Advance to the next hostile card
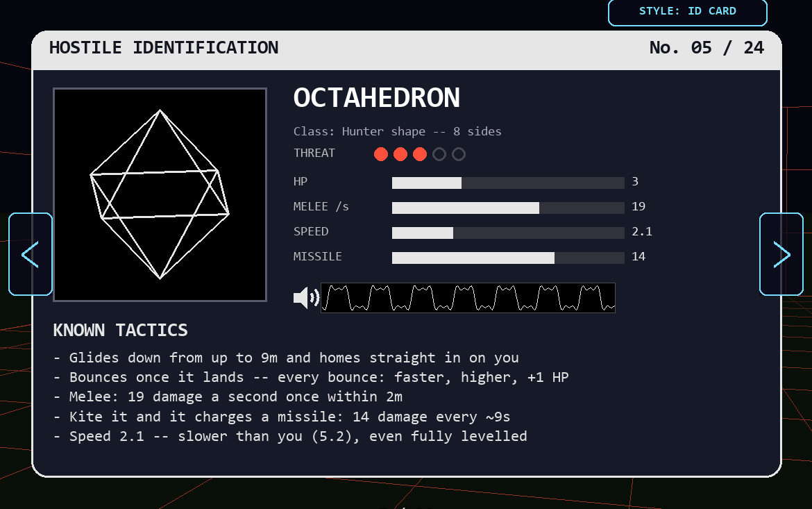 click(x=781, y=254)
